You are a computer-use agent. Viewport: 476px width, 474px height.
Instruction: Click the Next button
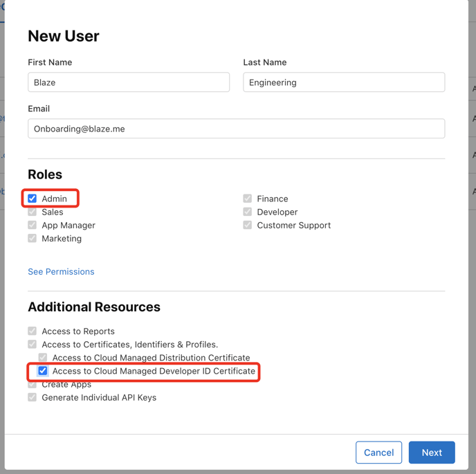432,453
